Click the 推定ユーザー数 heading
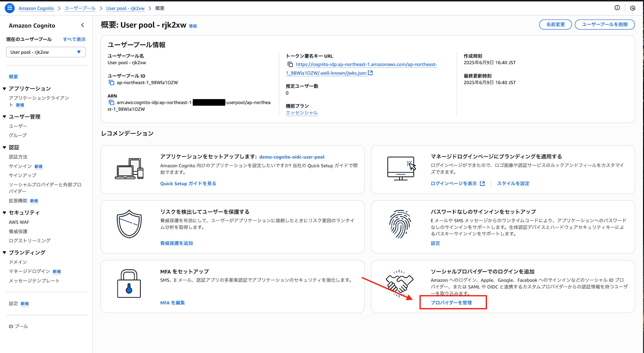644x353 pixels. (x=302, y=86)
